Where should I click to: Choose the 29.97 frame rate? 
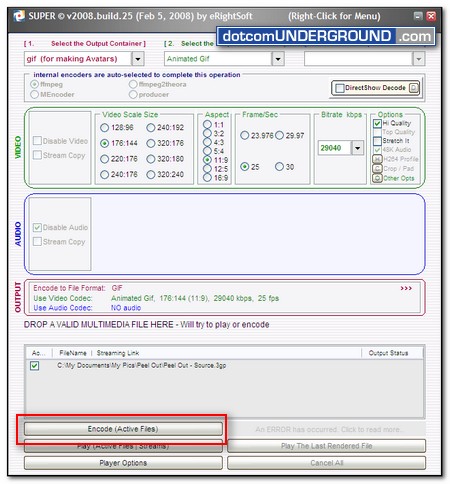pos(279,135)
